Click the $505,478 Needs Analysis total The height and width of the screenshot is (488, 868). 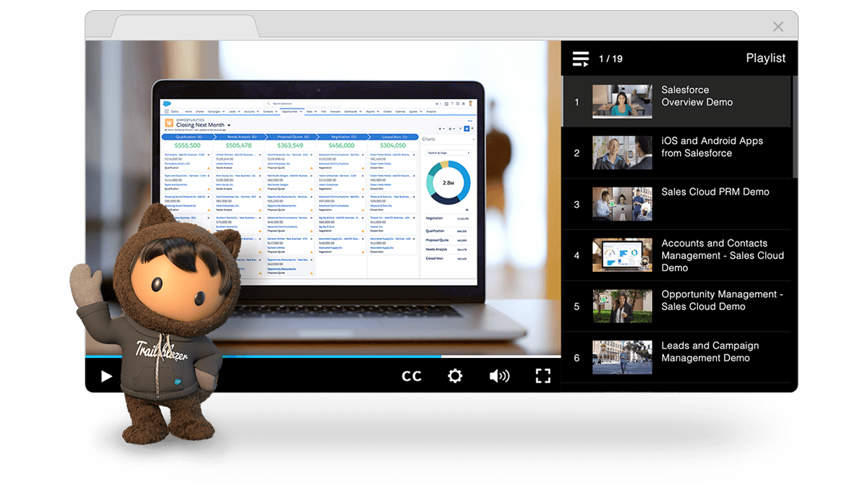point(239,145)
